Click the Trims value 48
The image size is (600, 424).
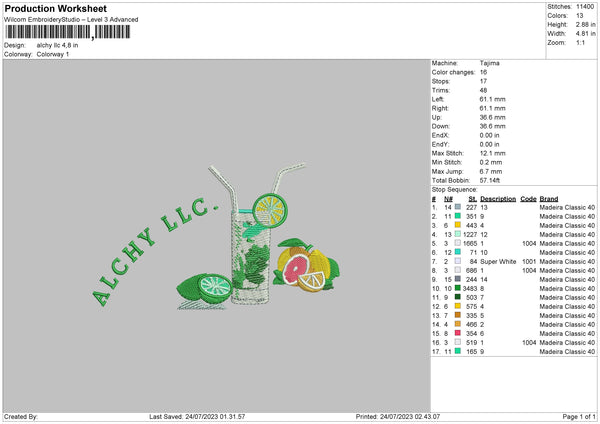tap(483, 90)
